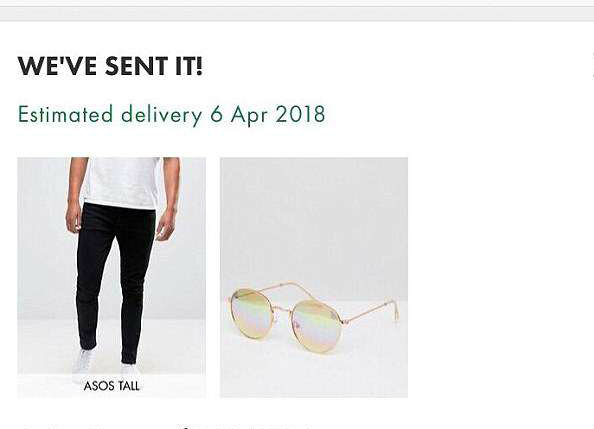Click the word SENT in the heading
594x429 pixels.
coord(136,66)
